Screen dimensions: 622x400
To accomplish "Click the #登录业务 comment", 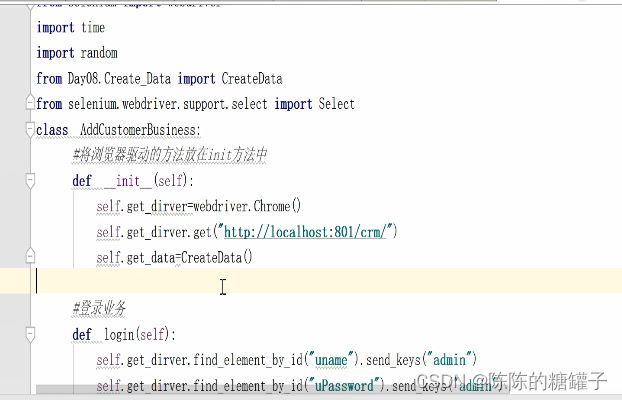I will (x=99, y=308).
